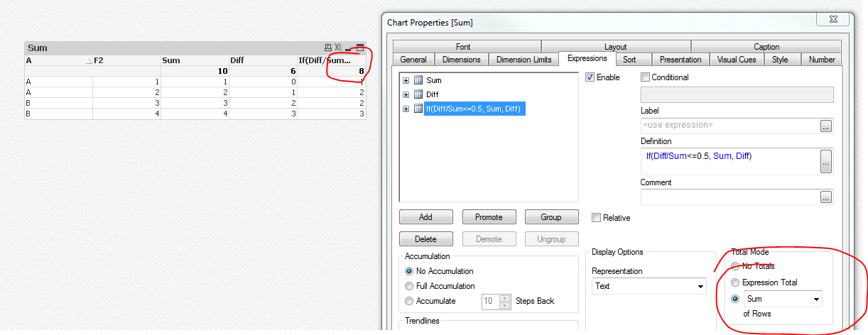Select the Diff expression in the list
Screen dimensions: 868x335
pyautogui.click(x=433, y=94)
